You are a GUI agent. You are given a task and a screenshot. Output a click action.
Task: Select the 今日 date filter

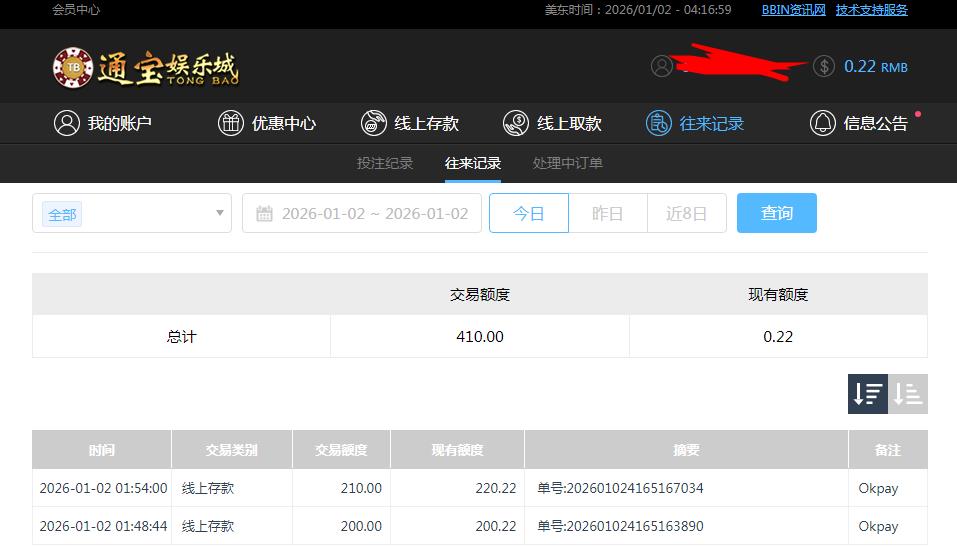(529, 213)
